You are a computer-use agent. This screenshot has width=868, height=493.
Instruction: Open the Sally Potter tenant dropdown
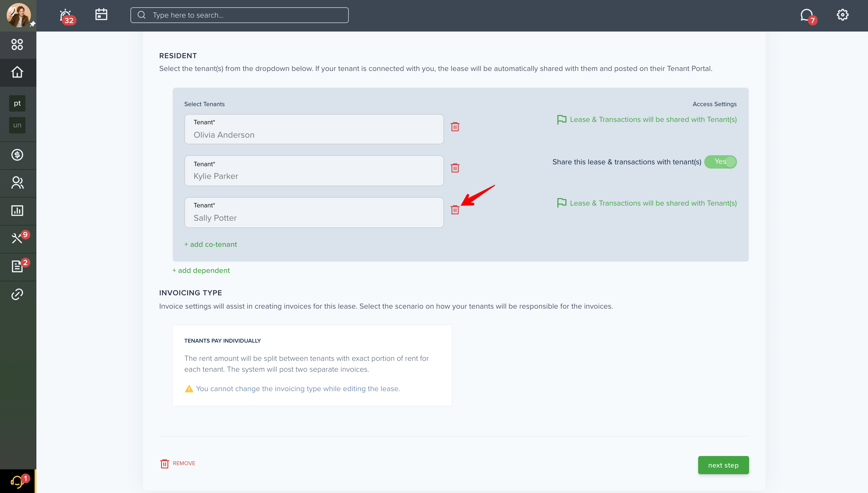pyautogui.click(x=314, y=213)
